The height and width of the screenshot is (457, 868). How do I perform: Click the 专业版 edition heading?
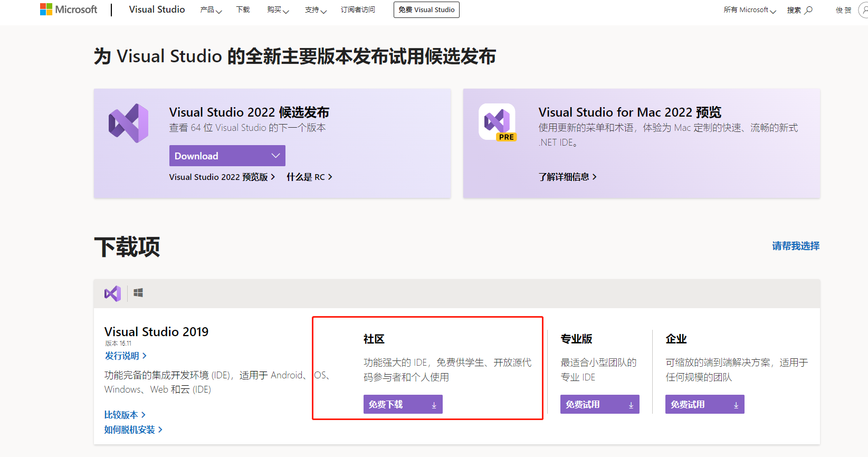tap(576, 339)
